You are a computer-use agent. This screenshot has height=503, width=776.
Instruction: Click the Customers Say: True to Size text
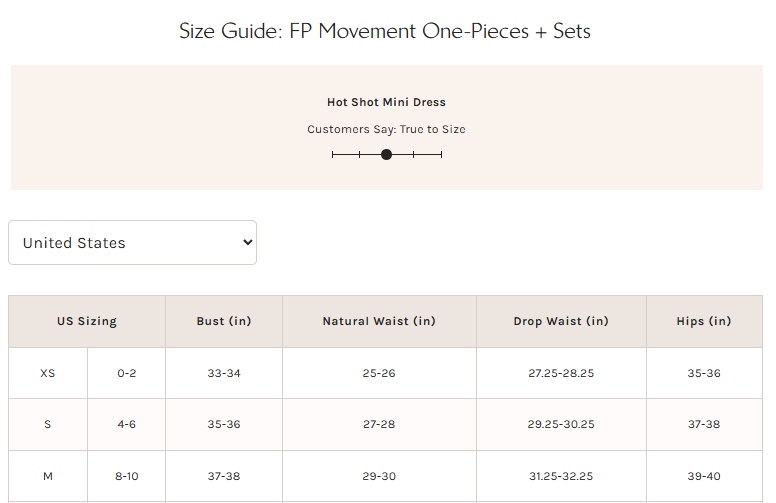click(386, 129)
